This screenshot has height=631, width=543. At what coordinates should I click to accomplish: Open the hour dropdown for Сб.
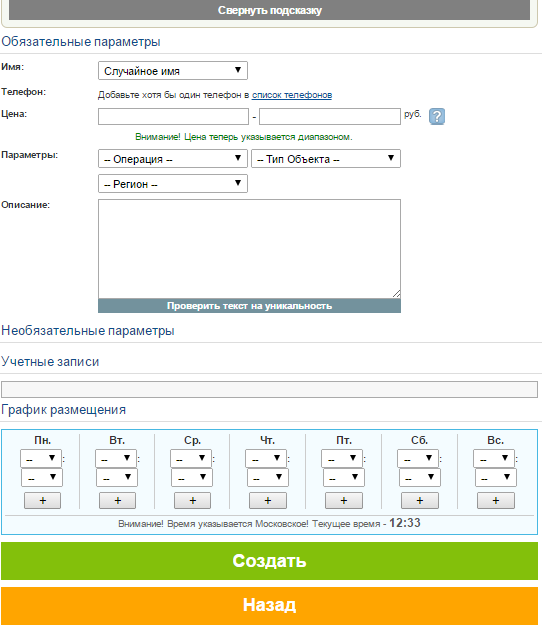(418, 458)
